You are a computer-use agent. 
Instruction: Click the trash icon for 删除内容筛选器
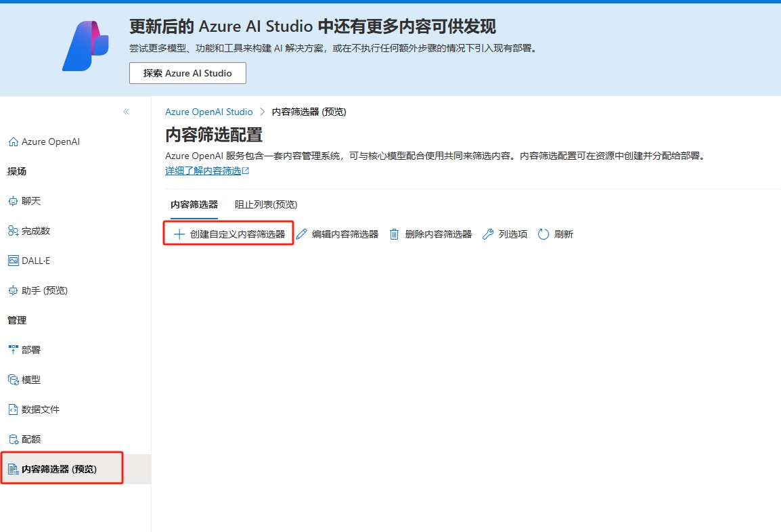[x=394, y=234]
